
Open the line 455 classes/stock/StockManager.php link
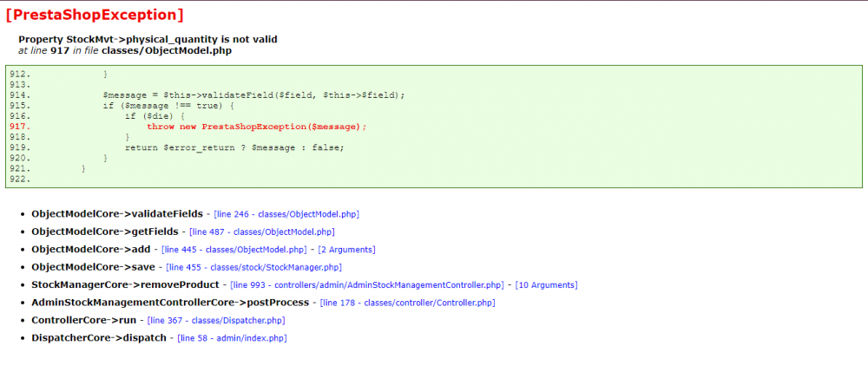254,267
